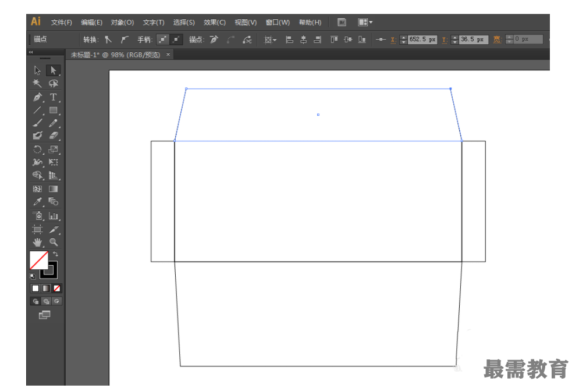The image size is (572, 392).
Task: Change screen mode button
Action: 44,315
